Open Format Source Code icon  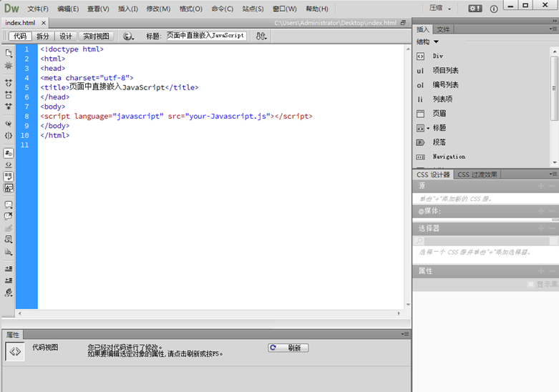click(x=9, y=293)
